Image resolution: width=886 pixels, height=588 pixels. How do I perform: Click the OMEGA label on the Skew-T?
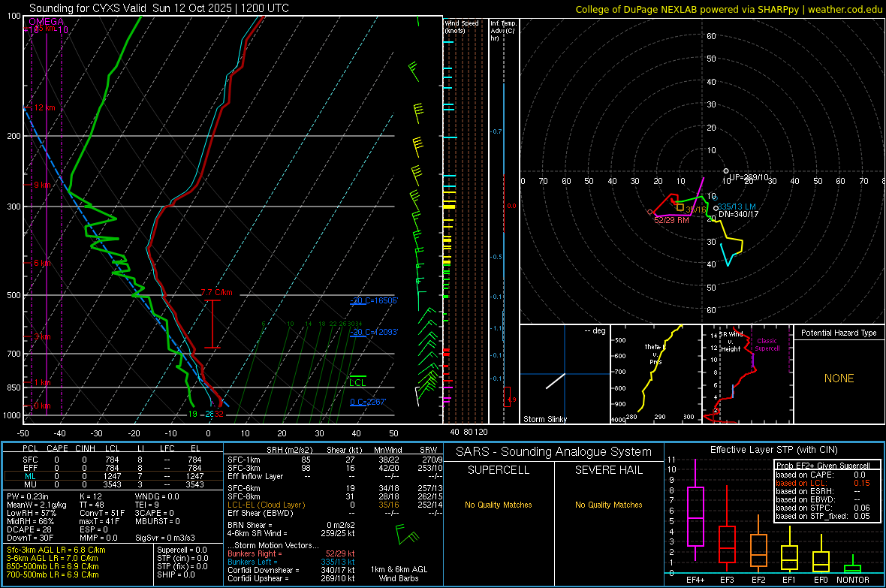[x=47, y=22]
